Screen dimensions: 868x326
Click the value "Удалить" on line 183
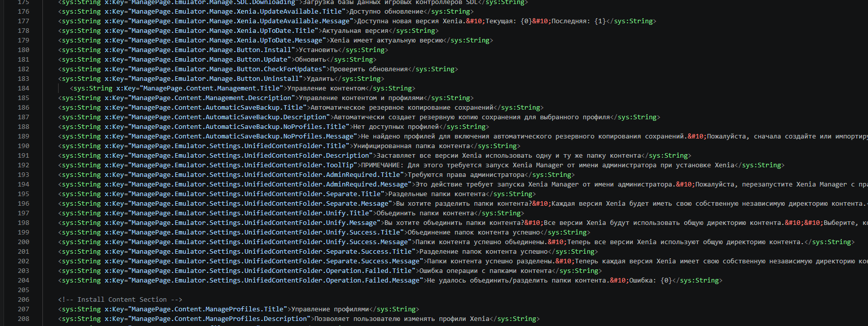tap(320, 78)
